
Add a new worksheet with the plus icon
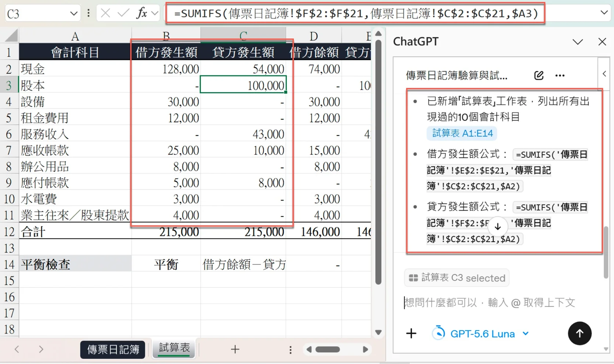point(235,349)
